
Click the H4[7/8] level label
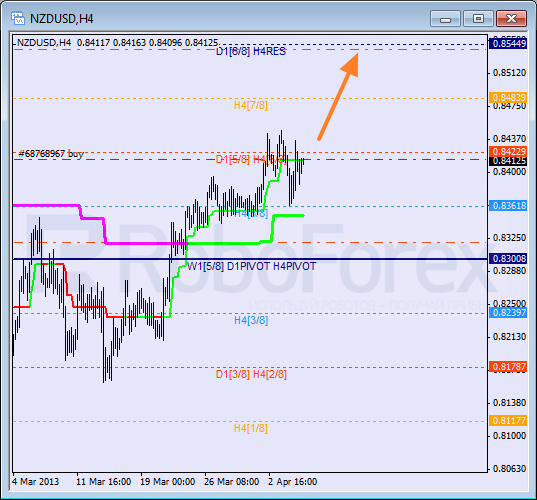click(x=251, y=105)
